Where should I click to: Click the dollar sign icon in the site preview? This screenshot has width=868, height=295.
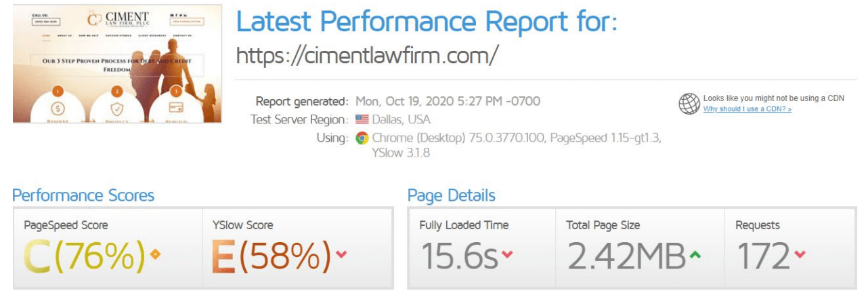[58, 109]
